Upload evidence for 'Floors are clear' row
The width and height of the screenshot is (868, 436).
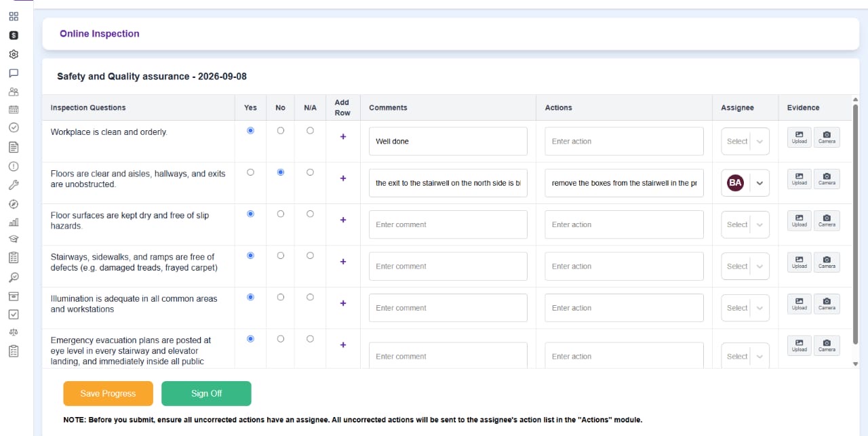click(800, 178)
